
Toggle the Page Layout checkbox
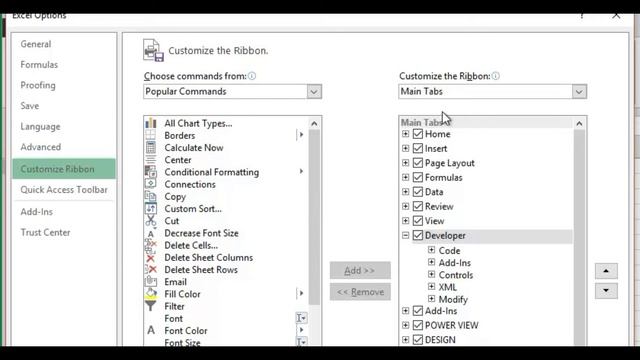[418, 163]
